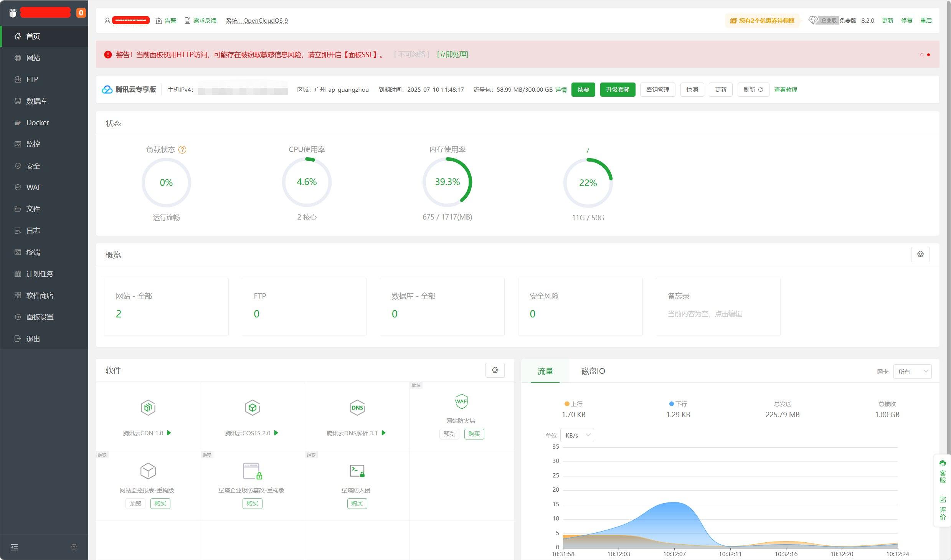Click the user account icon in header

coord(107,20)
